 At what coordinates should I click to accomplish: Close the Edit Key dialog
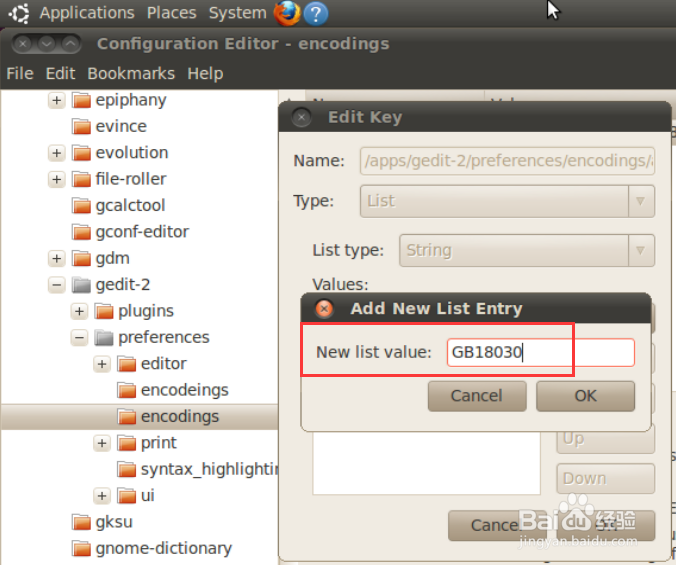[301, 117]
